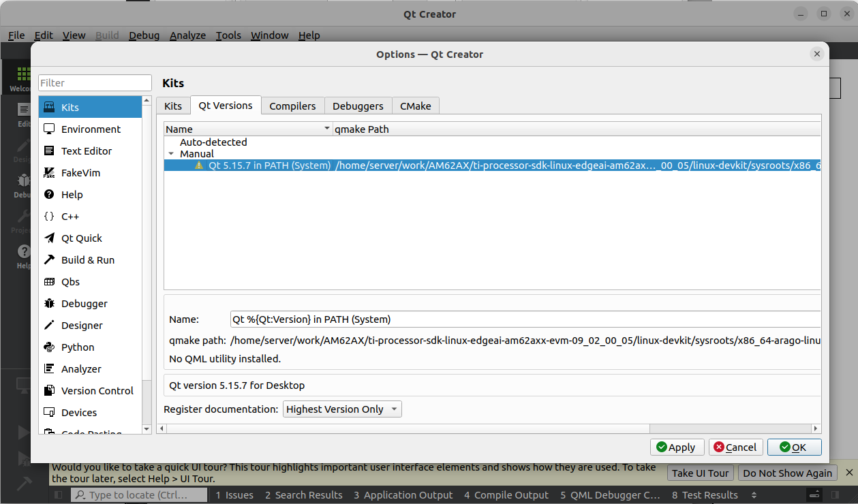Switch to the CMake tab
This screenshot has height=504, width=858.
[x=416, y=106]
